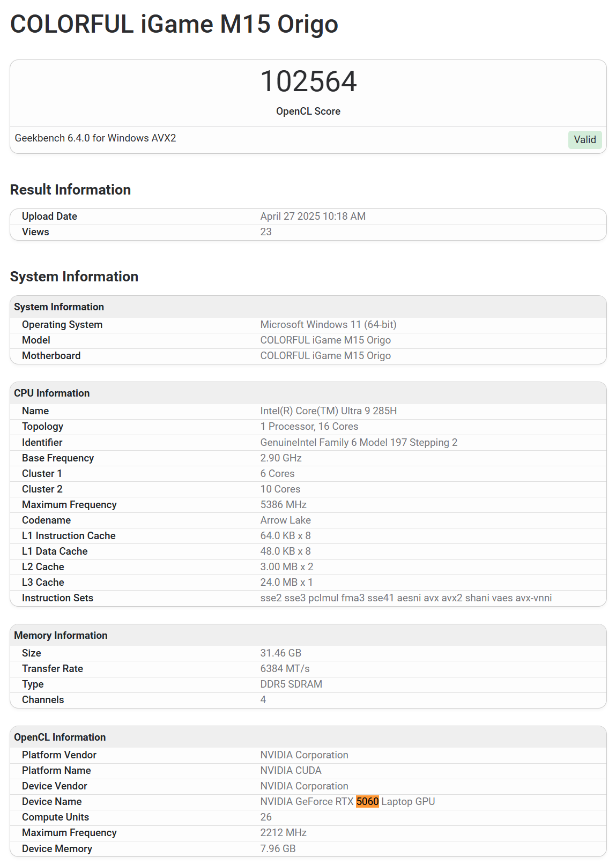Click the Microsoft Windows 11 (64-bit) value
The image size is (616, 865).
[329, 324]
